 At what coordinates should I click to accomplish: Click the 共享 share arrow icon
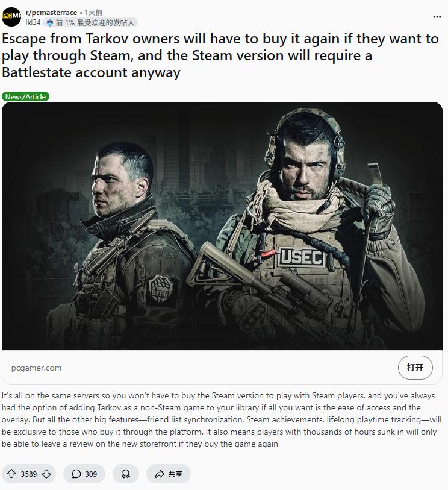click(160, 474)
